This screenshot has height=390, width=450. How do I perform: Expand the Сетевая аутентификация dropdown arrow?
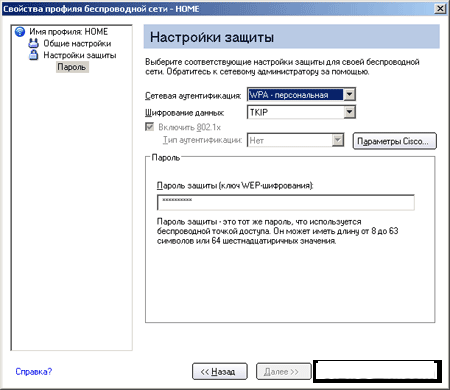349,95
